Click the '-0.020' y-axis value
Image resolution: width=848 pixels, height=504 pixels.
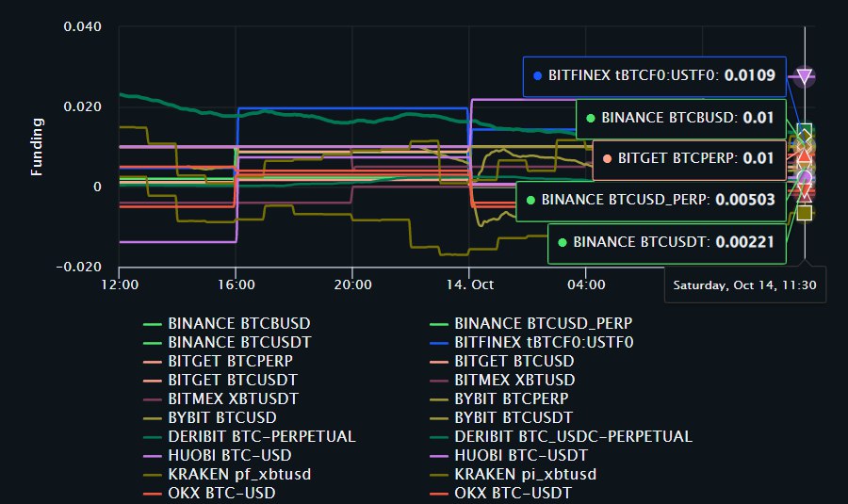click(x=79, y=267)
